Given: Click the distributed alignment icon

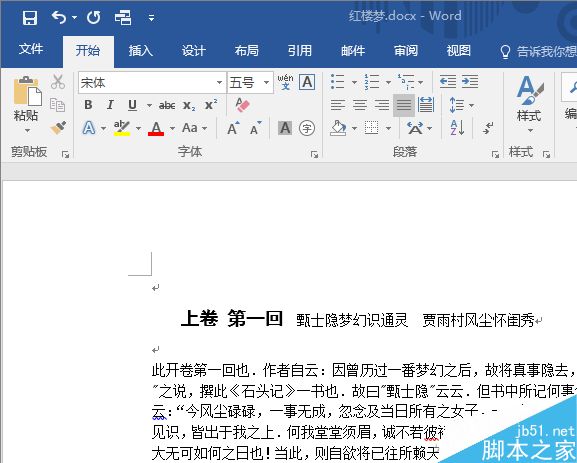Looking at the screenshot, I should click(426, 105).
